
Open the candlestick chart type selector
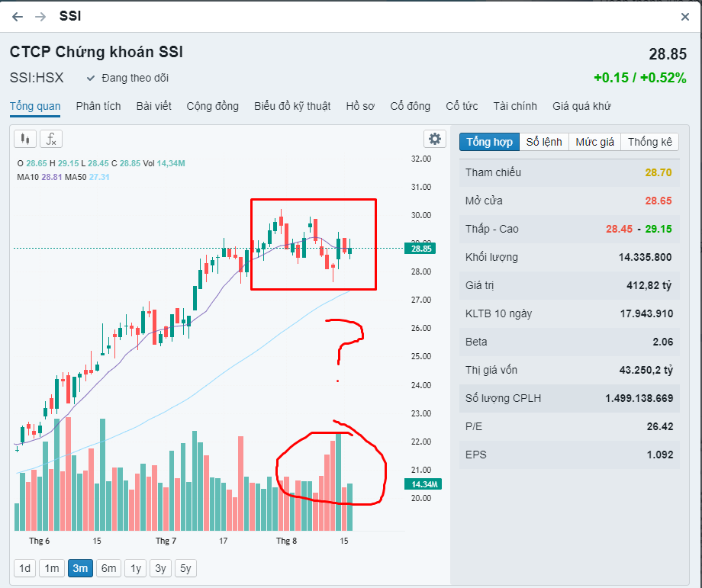(25, 139)
